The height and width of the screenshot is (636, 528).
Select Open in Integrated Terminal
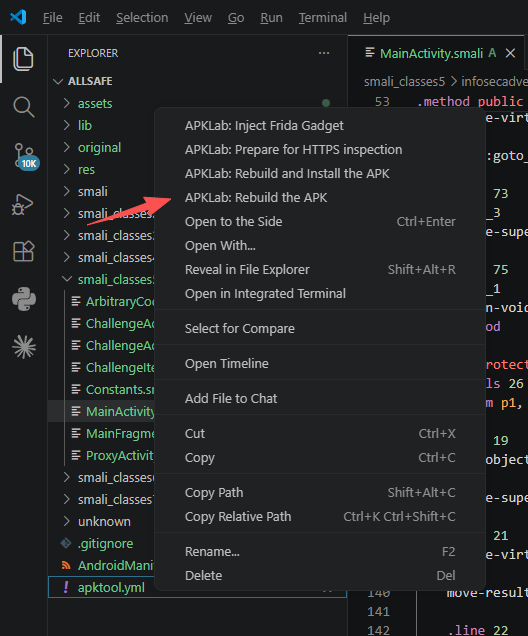(320, 293)
